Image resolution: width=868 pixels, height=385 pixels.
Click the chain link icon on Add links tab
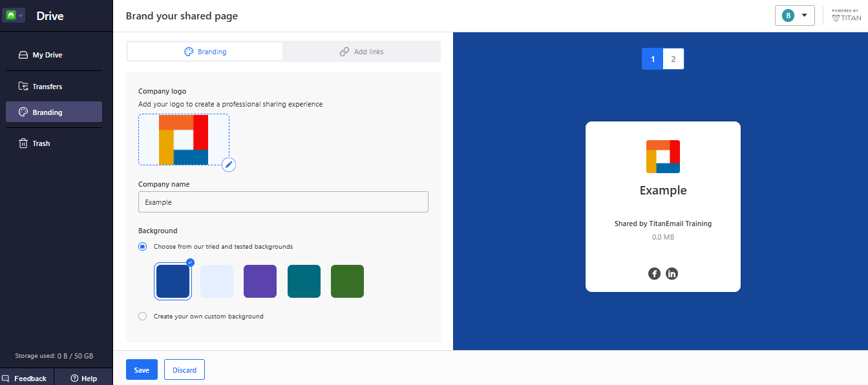[x=344, y=52]
